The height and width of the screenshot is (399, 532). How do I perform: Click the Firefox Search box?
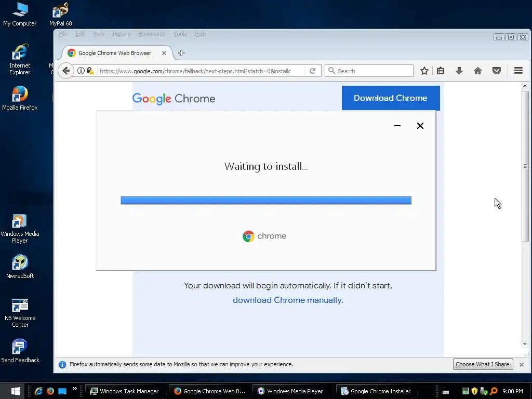pyautogui.click(x=369, y=71)
